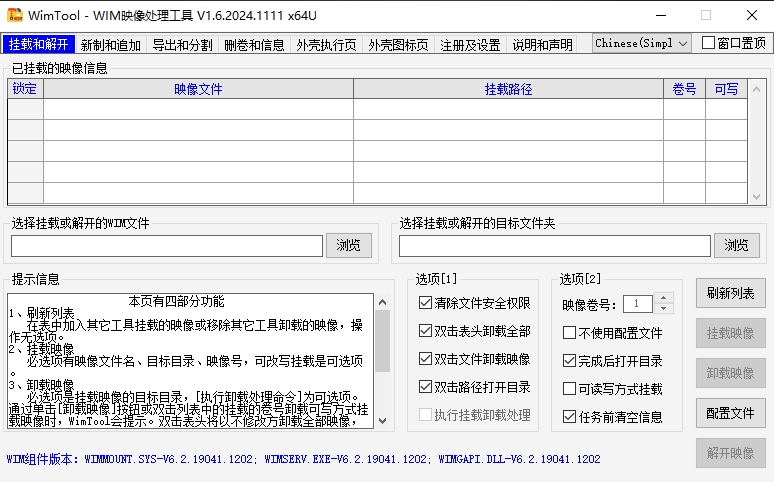Toggle 可读写方式挂载 checkbox

tap(570, 389)
